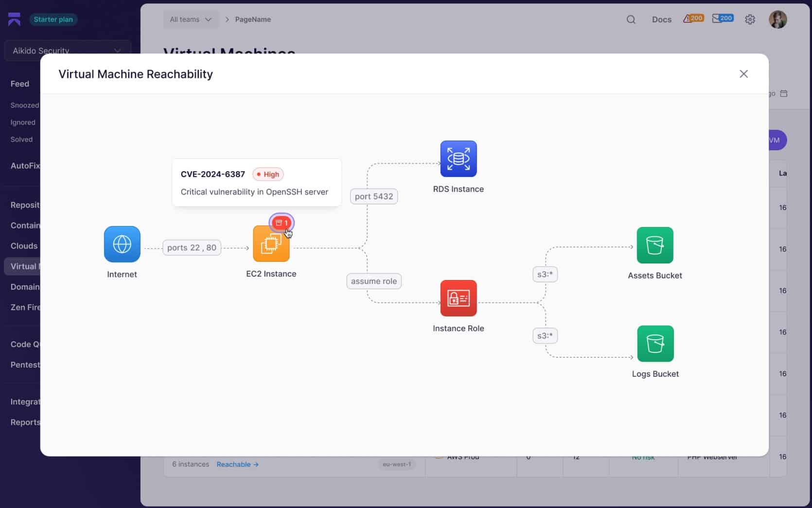Viewport: 812px width, 508px height.
Task: Click the 'EC2 Instance' label
Action: 271,274
